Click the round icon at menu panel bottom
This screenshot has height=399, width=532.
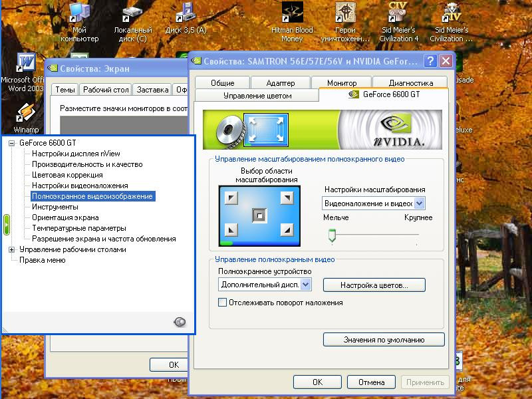point(180,321)
